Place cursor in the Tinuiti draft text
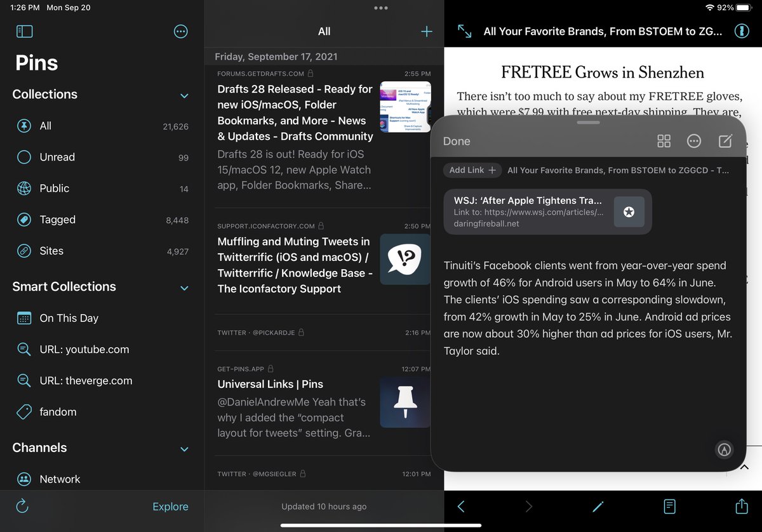 tap(588, 308)
